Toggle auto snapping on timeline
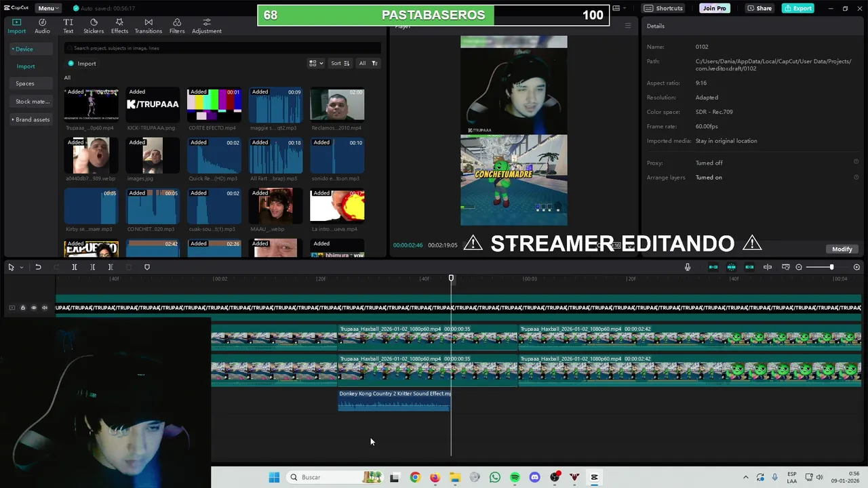 [x=731, y=267]
